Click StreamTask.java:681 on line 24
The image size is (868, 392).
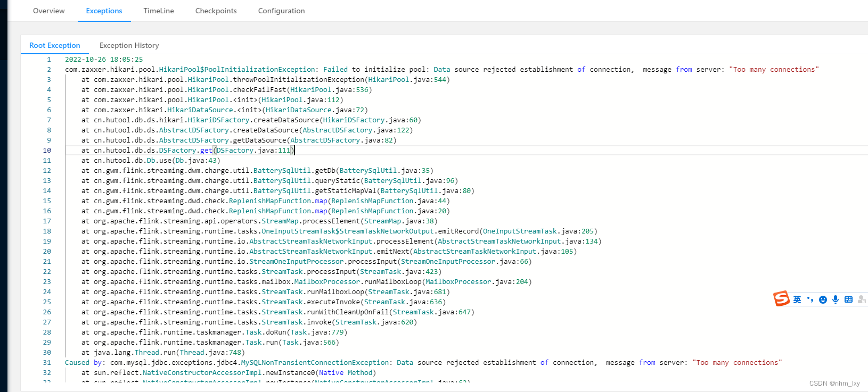click(407, 292)
